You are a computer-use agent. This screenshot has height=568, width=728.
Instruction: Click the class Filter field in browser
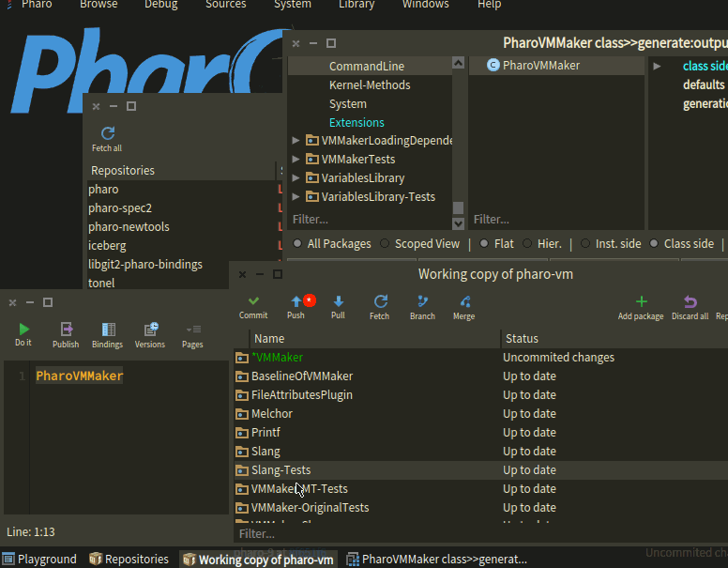pyautogui.click(x=556, y=219)
